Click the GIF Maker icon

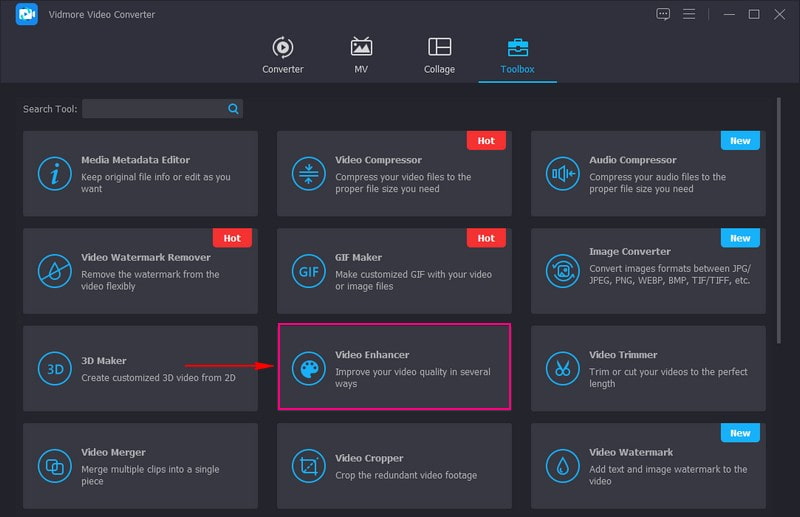pyautogui.click(x=308, y=271)
